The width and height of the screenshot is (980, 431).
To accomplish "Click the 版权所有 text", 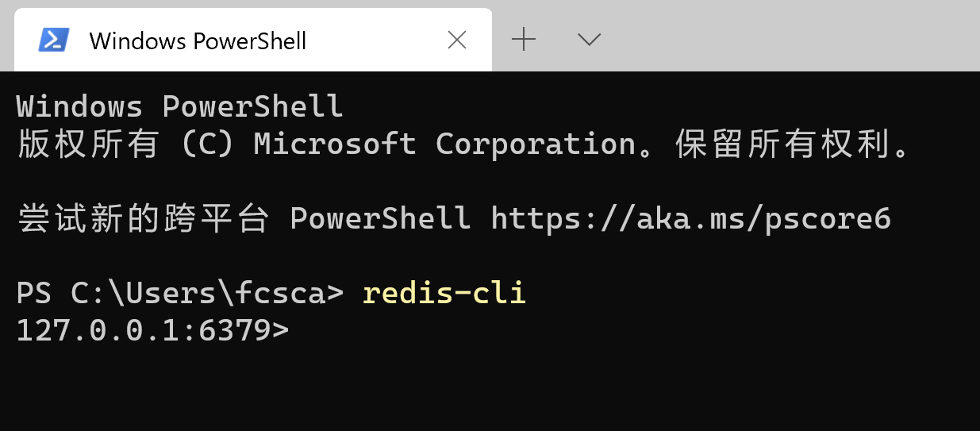I will [x=87, y=144].
